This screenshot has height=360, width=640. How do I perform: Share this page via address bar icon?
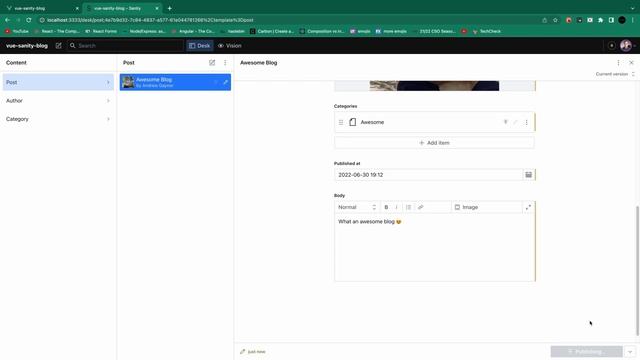coord(544,20)
